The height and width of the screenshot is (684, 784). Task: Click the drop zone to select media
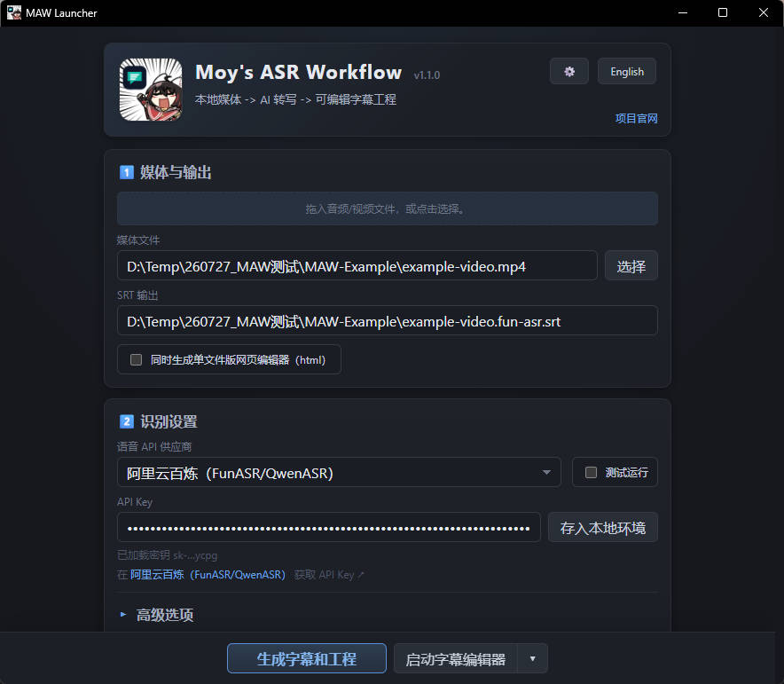pyautogui.click(x=387, y=208)
